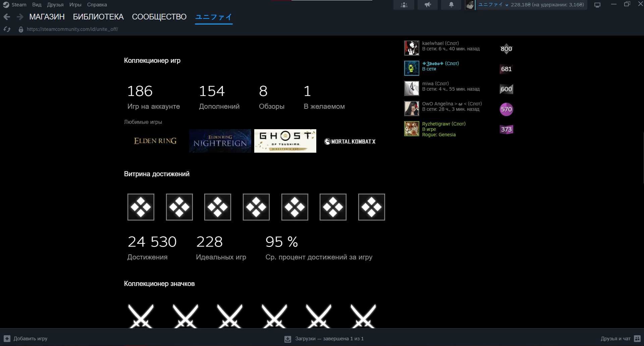This screenshot has height=346, width=644.
Task: Click the third crossed-swords badge
Action: (x=230, y=316)
